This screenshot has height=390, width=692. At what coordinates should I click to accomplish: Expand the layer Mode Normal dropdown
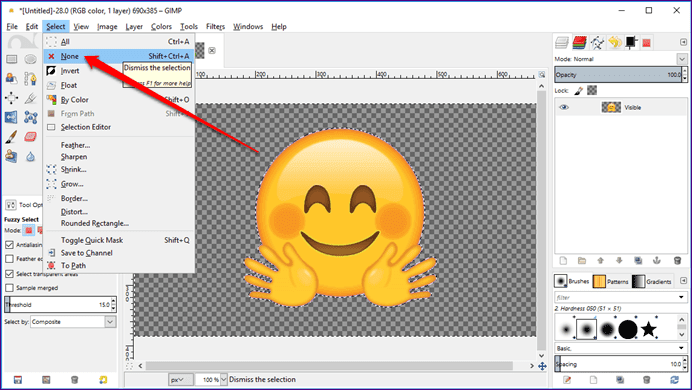621,59
